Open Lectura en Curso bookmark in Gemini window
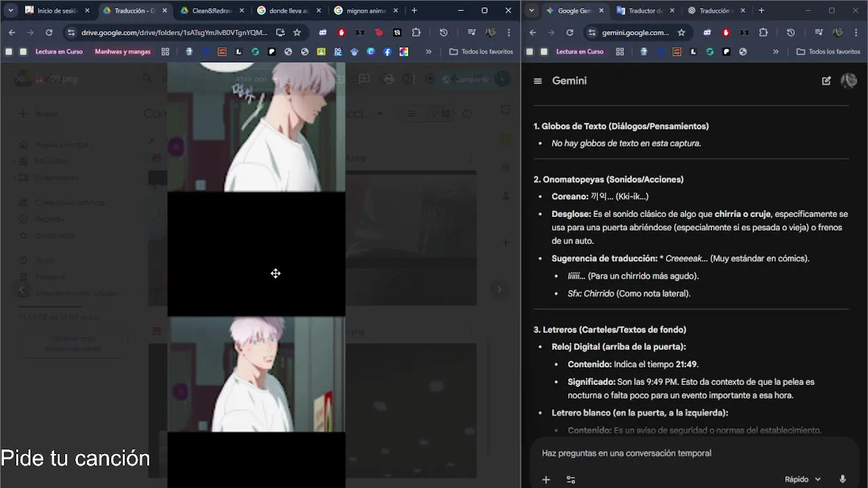The height and width of the screenshot is (488, 868). pyautogui.click(x=580, y=52)
